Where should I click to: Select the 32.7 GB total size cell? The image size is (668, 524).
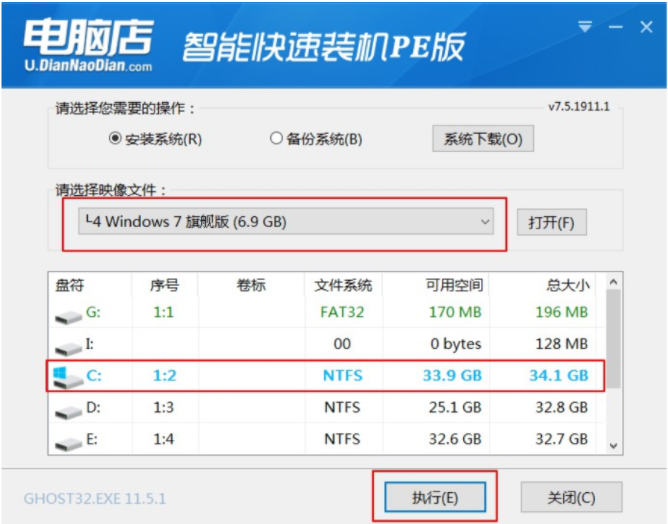561,439
